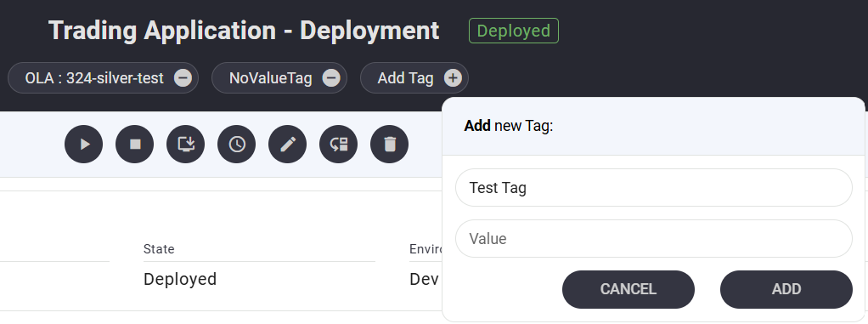This screenshot has width=868, height=324.
Task: Click the State column header label
Action: [x=159, y=249]
